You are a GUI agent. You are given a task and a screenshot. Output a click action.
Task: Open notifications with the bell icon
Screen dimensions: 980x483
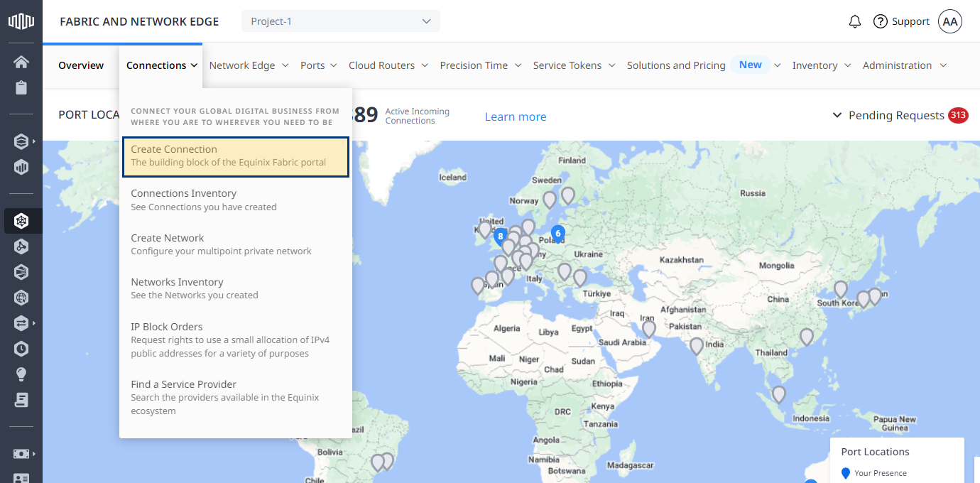(855, 21)
